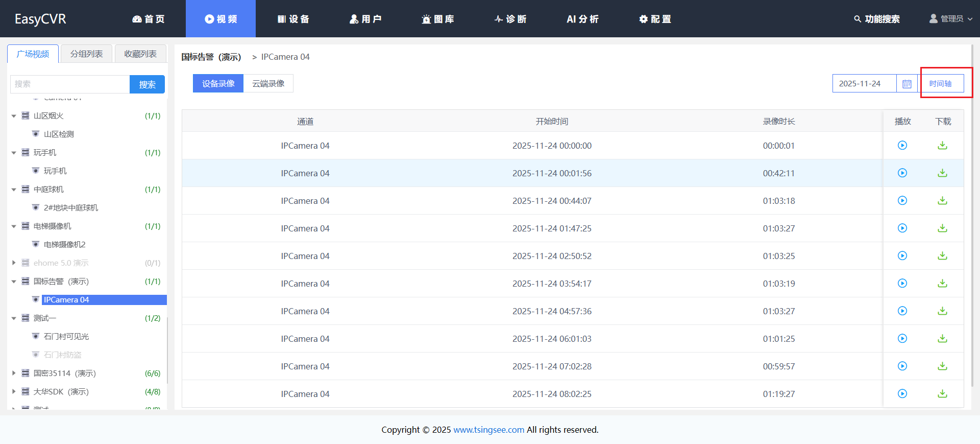Download the 04:57:36 recording
980x444 pixels.
tap(942, 311)
